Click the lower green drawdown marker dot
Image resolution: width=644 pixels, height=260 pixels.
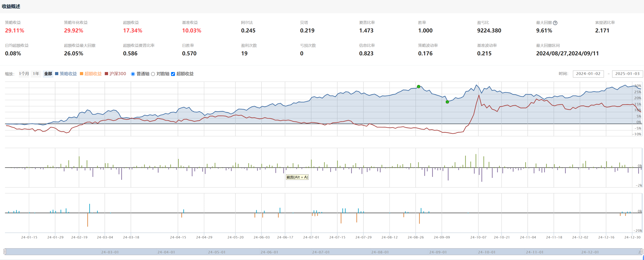click(447, 102)
